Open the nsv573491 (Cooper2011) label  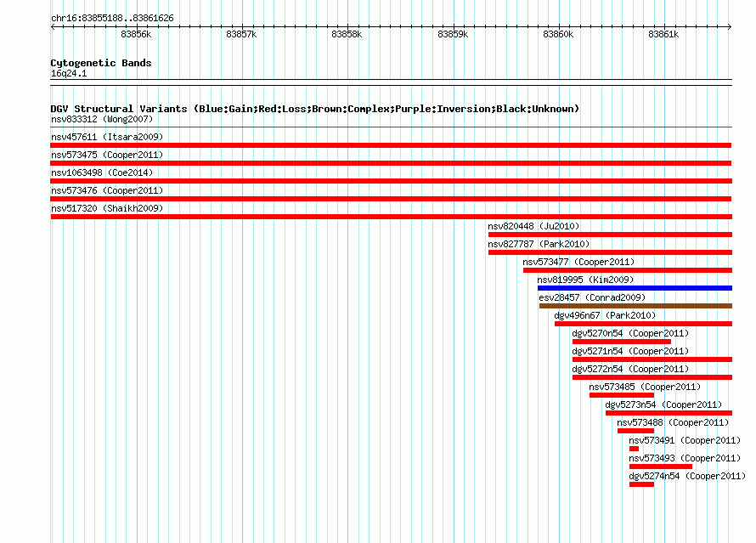[685, 440]
